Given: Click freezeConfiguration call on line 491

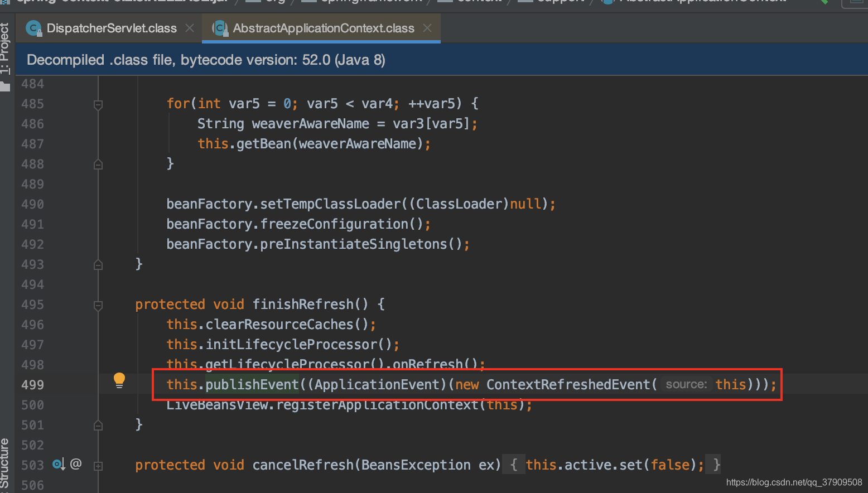Looking at the screenshot, I should click(335, 224).
